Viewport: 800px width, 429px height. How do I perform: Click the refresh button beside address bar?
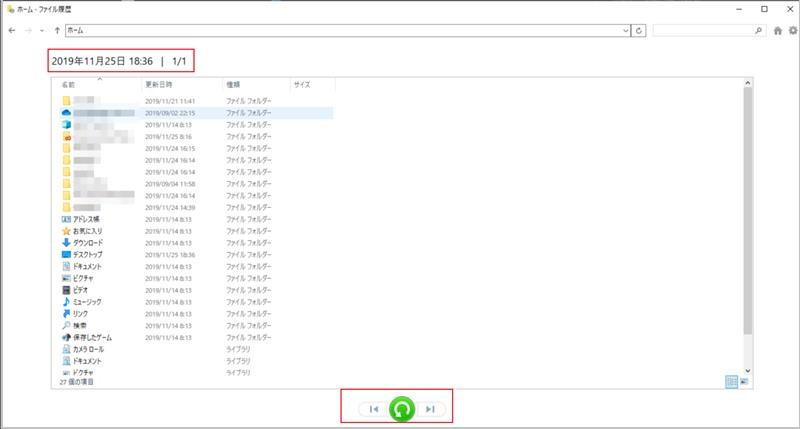click(x=639, y=31)
